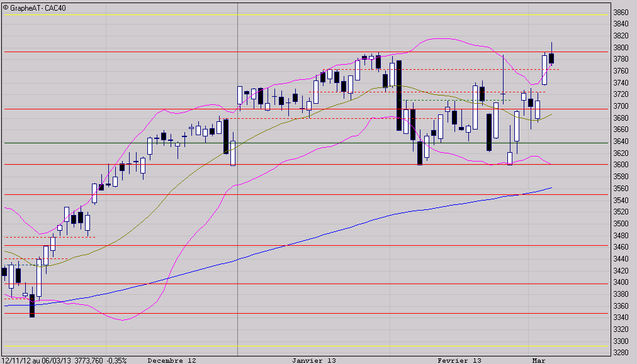The height and width of the screenshot is (364, 637).
Task: Click the lowest black candle near 3340
Action: (x=32, y=306)
